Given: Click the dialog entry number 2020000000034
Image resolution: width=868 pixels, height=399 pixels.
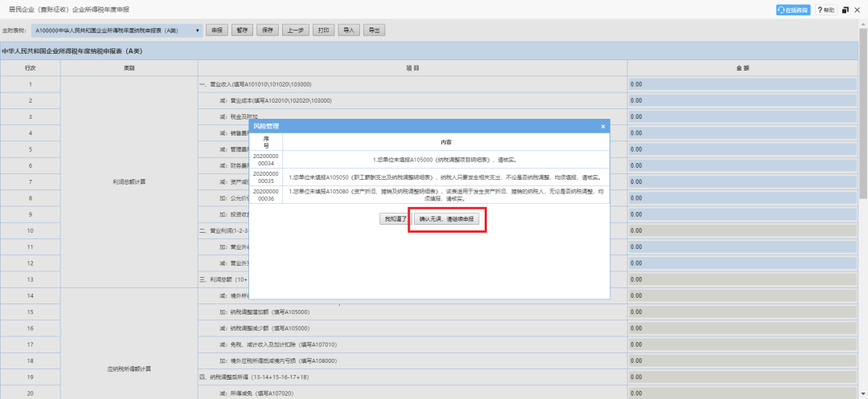Looking at the screenshot, I should 266,160.
